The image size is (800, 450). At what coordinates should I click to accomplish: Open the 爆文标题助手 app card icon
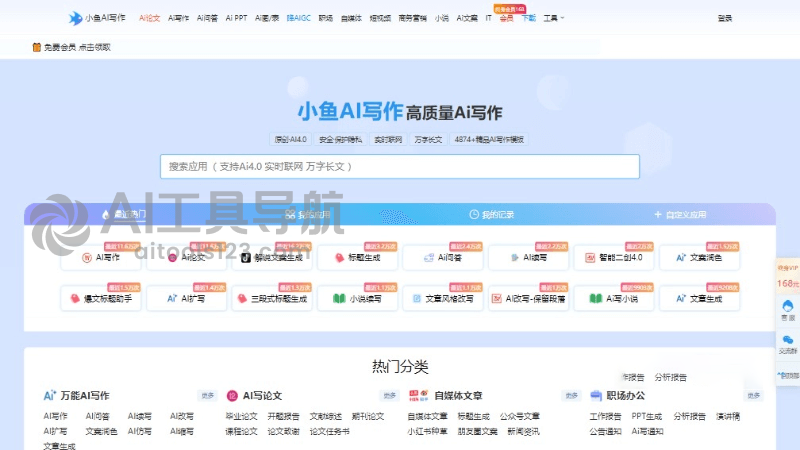click(75, 298)
